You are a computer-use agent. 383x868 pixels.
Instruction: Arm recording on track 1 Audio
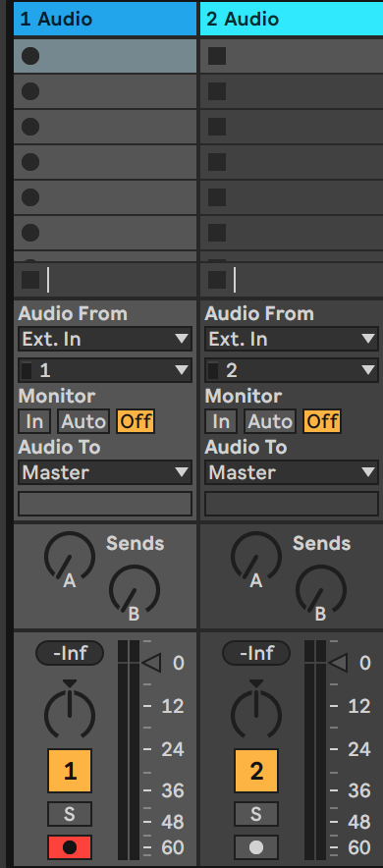69,847
